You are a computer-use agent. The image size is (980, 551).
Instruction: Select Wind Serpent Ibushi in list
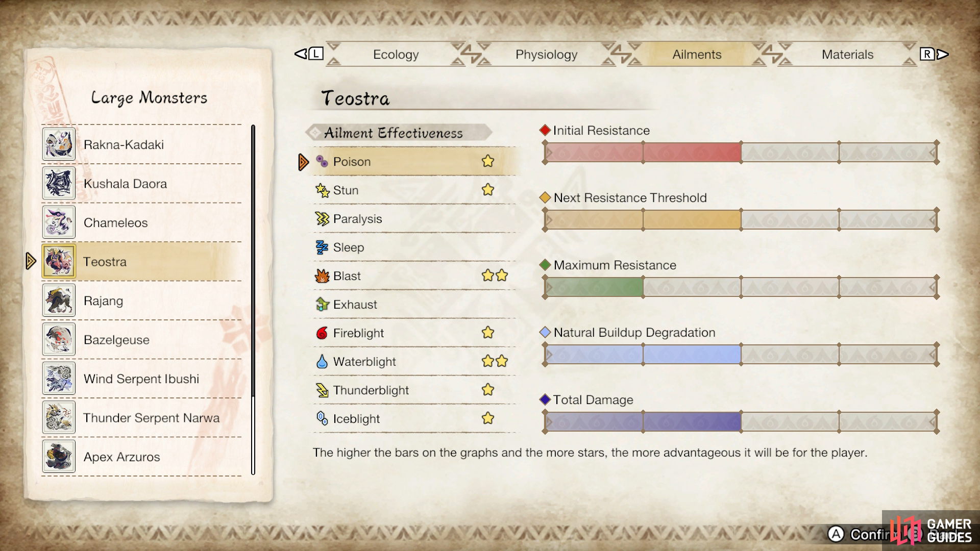click(x=141, y=379)
